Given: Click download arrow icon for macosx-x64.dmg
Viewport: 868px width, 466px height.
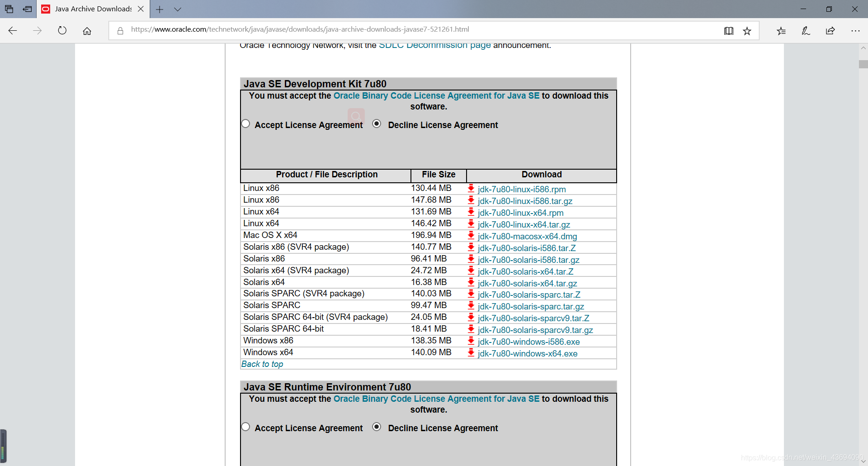Looking at the screenshot, I should point(471,235).
